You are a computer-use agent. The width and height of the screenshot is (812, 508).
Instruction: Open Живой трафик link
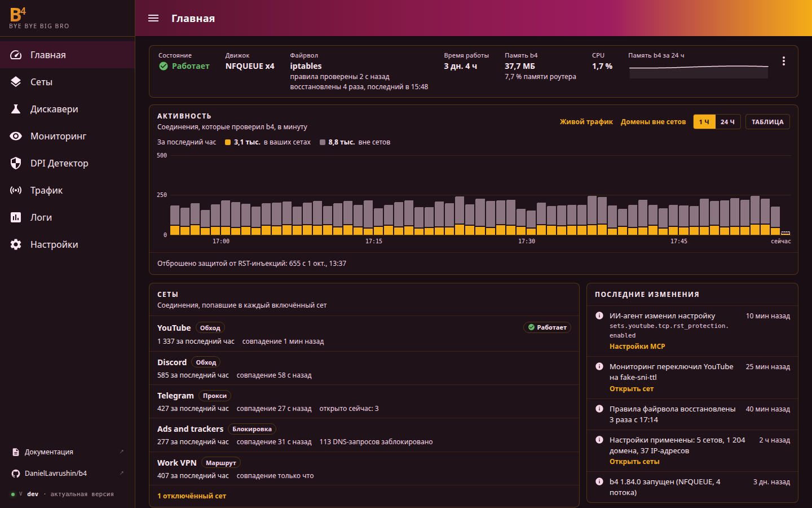coord(586,122)
